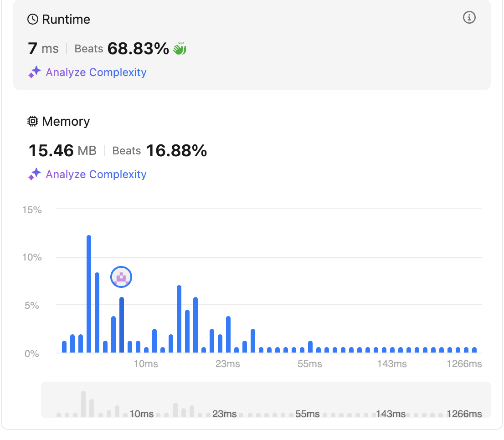504x440 pixels.
Task: Switch to the Memory heading tab
Action: tap(66, 121)
